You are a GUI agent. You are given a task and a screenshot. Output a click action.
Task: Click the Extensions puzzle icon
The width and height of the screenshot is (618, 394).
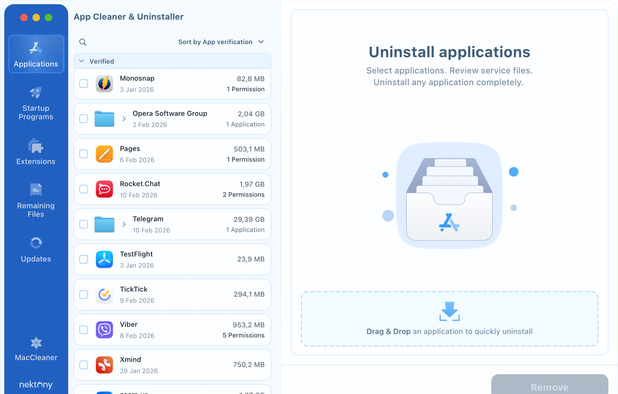click(36, 146)
